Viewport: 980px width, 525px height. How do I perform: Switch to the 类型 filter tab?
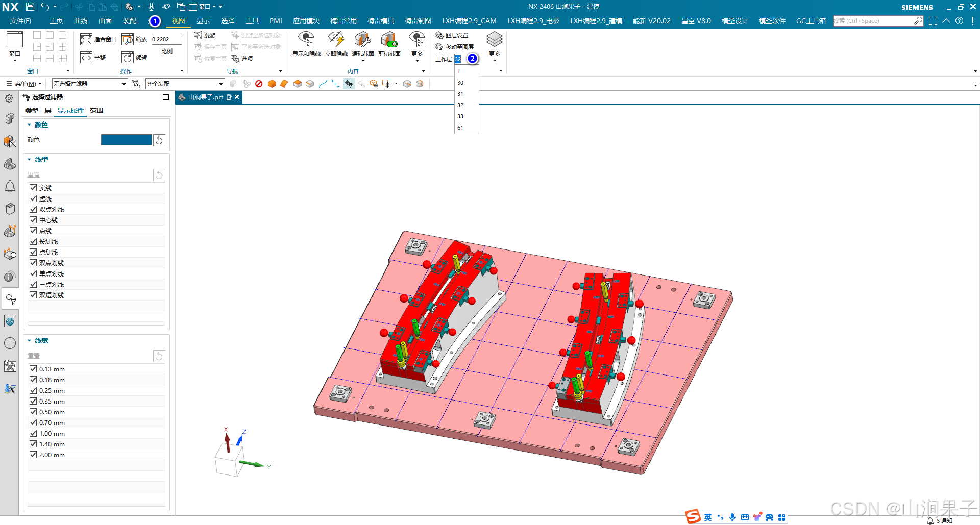[32, 111]
